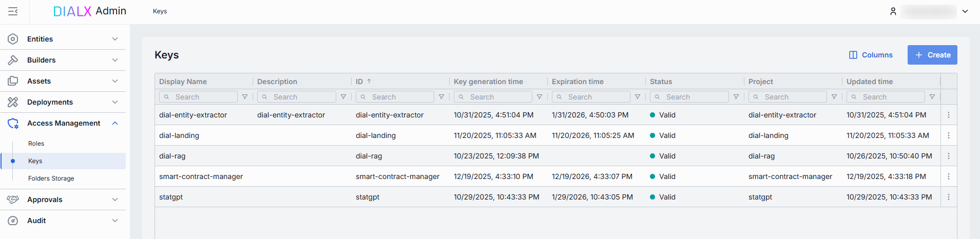Open the user account dropdown arrow
Screen dimensions: 980x239
(x=965, y=11)
